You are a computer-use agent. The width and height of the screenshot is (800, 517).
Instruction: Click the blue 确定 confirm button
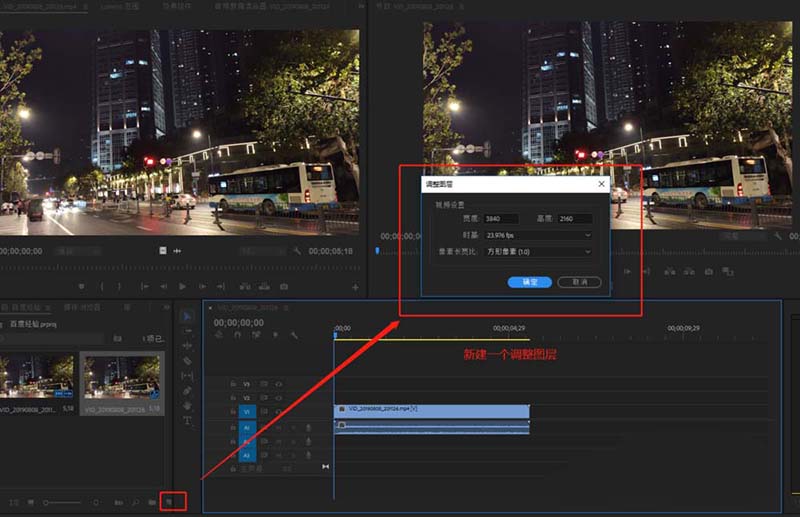(x=530, y=282)
